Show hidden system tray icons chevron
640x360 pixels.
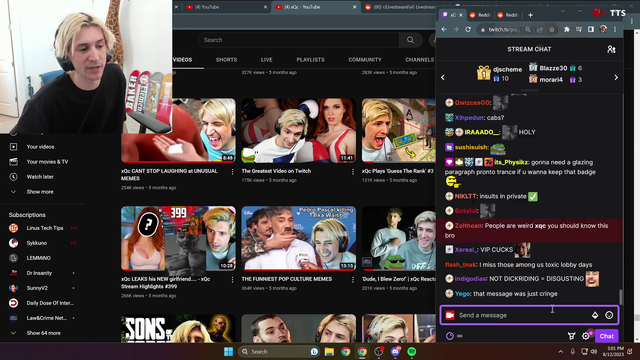[x=560, y=351]
